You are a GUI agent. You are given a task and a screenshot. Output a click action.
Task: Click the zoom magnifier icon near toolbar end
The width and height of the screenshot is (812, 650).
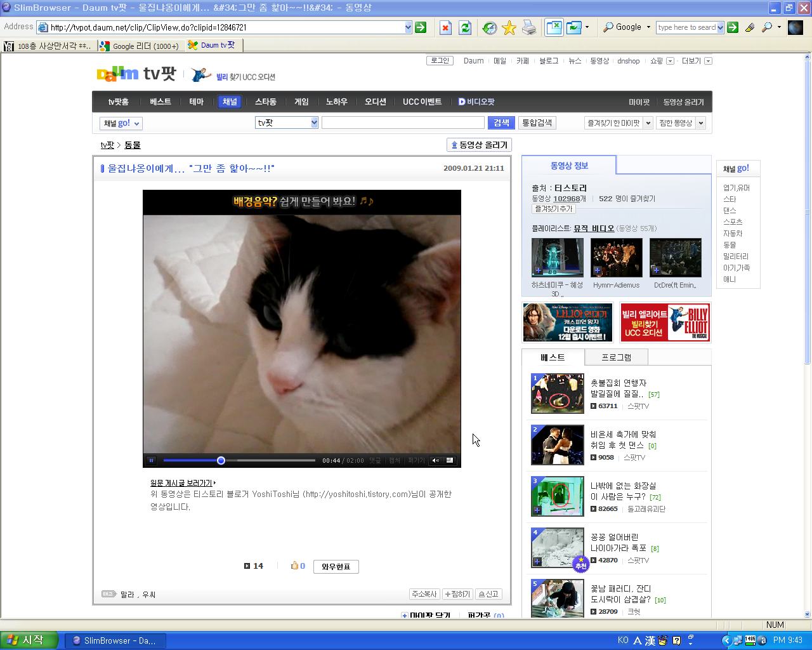click(768, 27)
